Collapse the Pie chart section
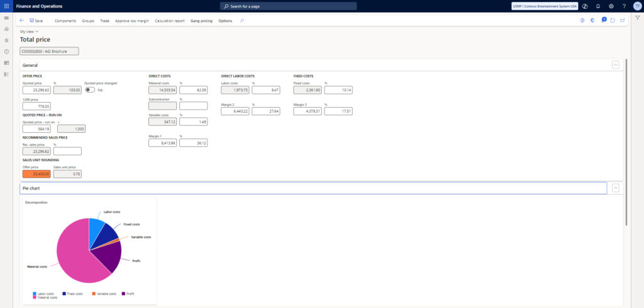 click(x=615, y=188)
